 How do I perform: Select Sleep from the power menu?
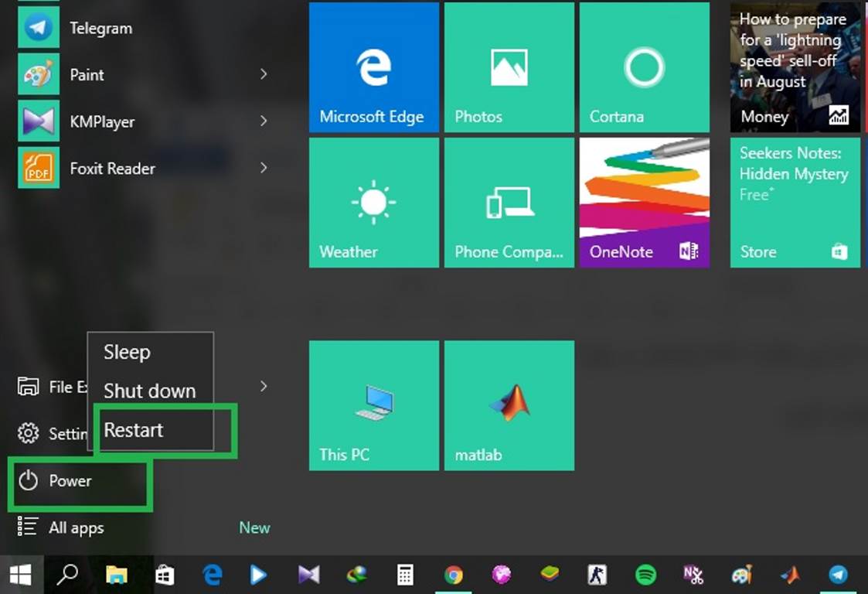[x=128, y=352]
